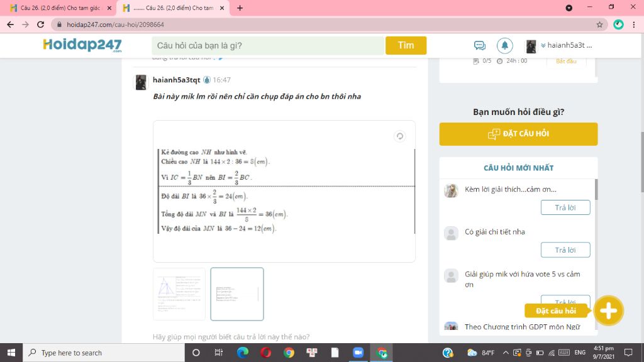Show hidden system tray icons

pos(506,353)
